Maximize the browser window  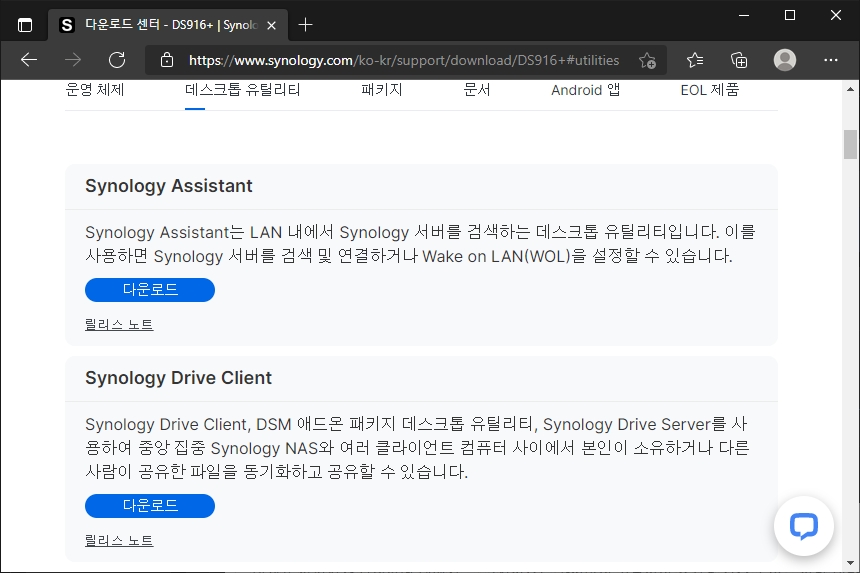tap(790, 15)
